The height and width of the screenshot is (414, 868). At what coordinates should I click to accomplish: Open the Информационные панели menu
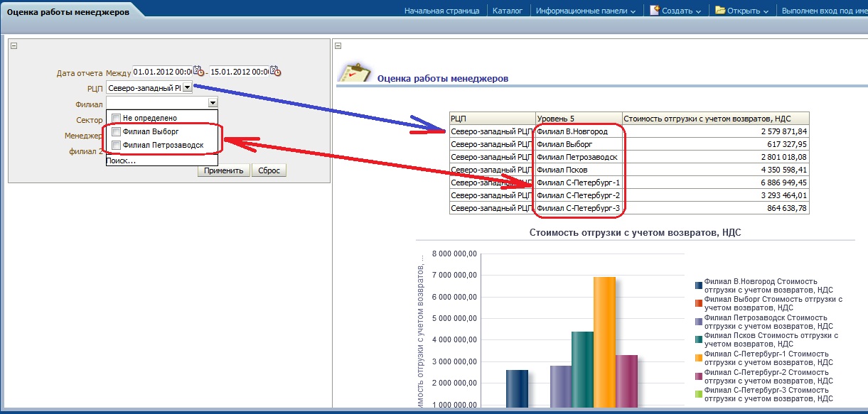click(586, 11)
